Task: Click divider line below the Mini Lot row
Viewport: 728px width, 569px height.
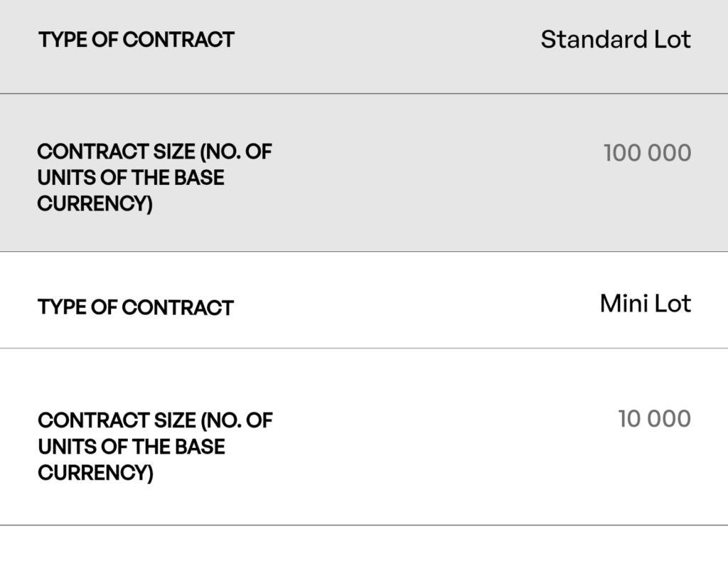Action: pyautogui.click(x=364, y=349)
